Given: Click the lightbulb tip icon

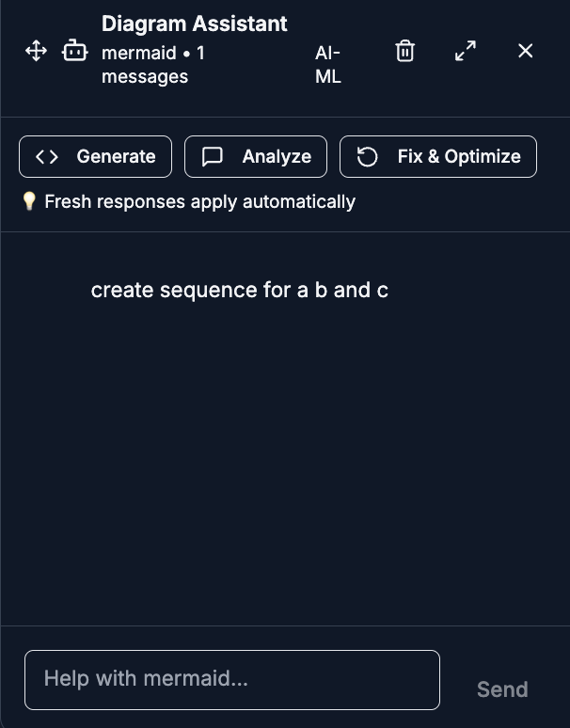Looking at the screenshot, I should 28,201.
